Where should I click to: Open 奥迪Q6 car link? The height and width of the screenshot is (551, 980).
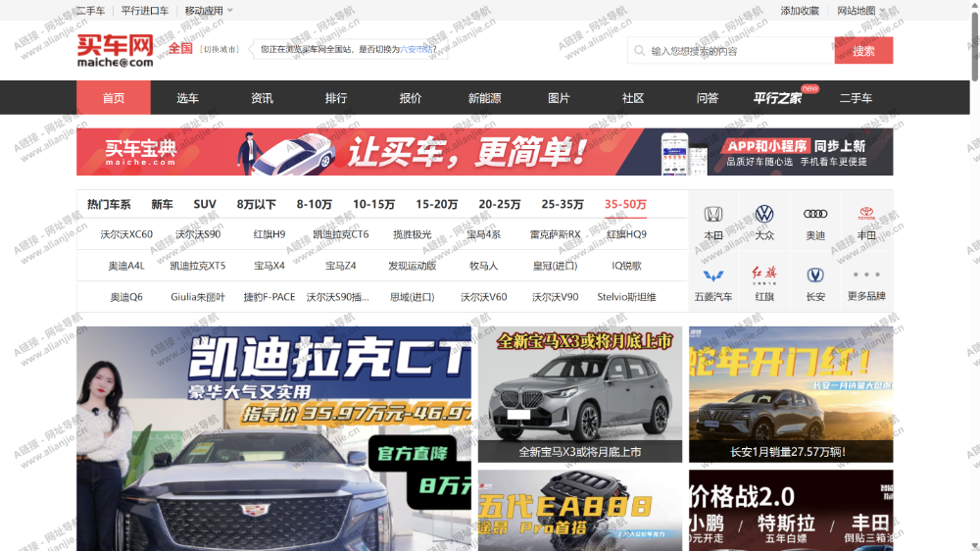coord(126,297)
